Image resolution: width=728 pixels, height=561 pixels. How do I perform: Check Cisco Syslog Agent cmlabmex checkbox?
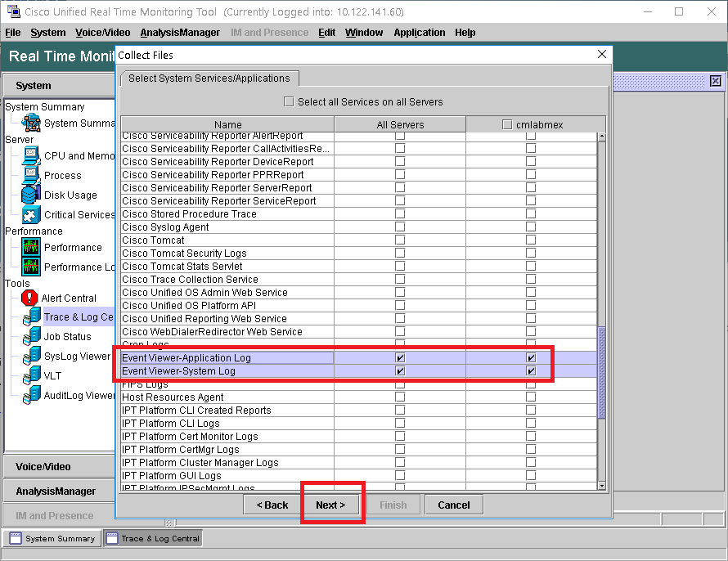(531, 227)
